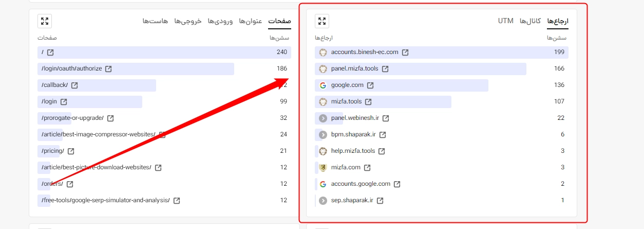Click session count 199 for accounts.binesh-ec.com

[559, 52]
